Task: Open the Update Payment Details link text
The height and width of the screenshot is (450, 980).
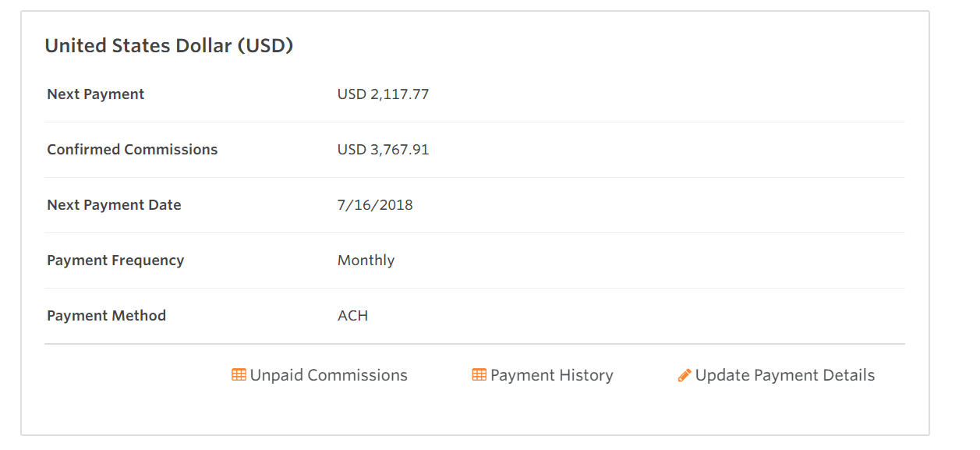Action: [784, 375]
